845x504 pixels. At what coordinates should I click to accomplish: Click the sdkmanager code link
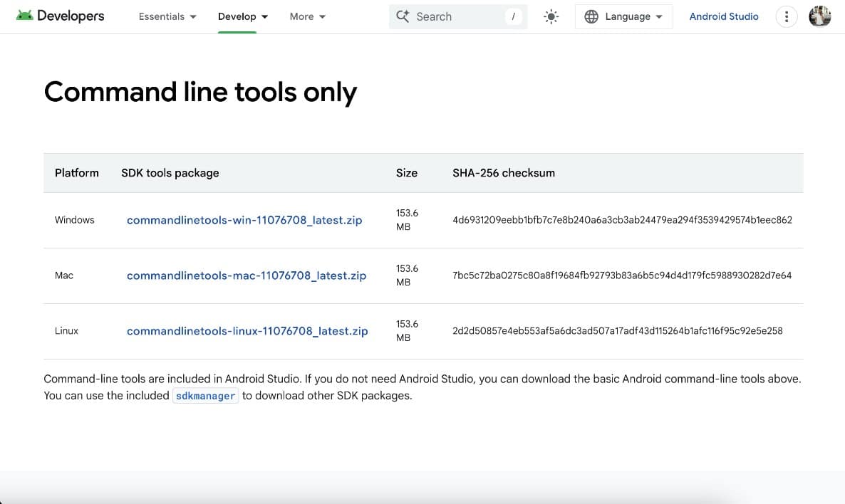point(205,396)
